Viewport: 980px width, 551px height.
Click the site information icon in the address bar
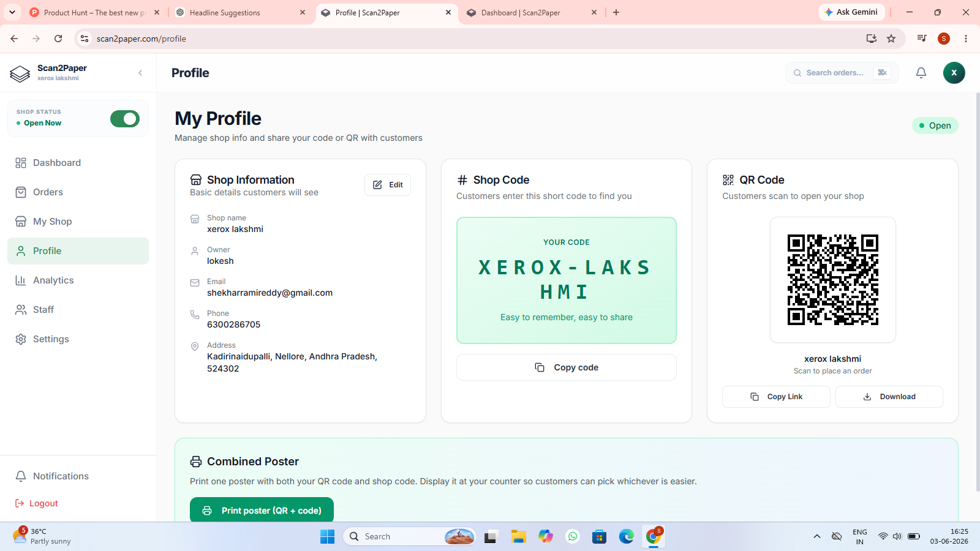(85, 39)
